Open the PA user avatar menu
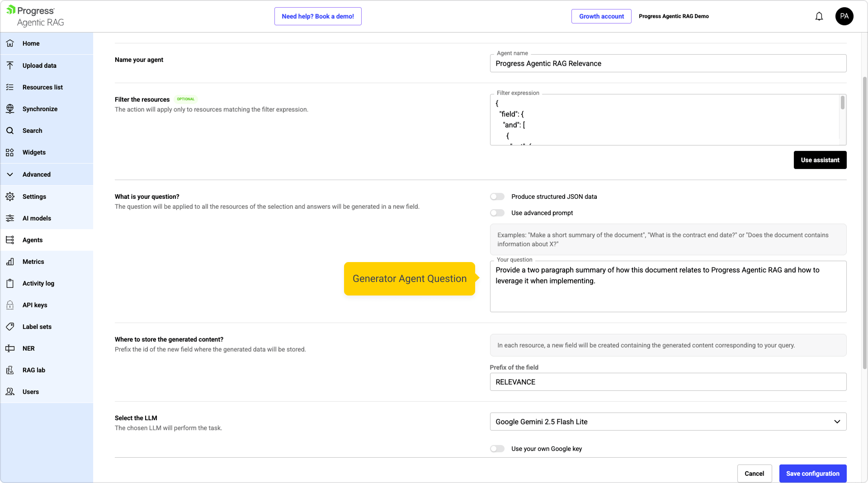 point(844,16)
